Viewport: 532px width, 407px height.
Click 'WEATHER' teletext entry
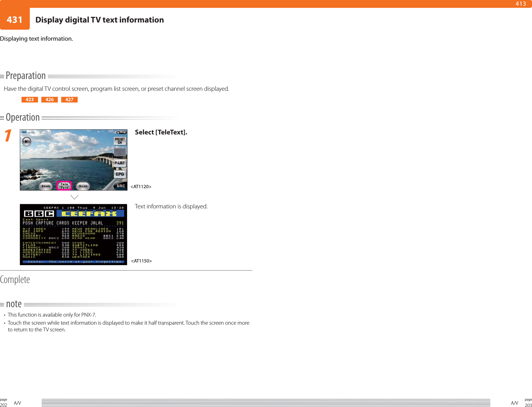81,257
